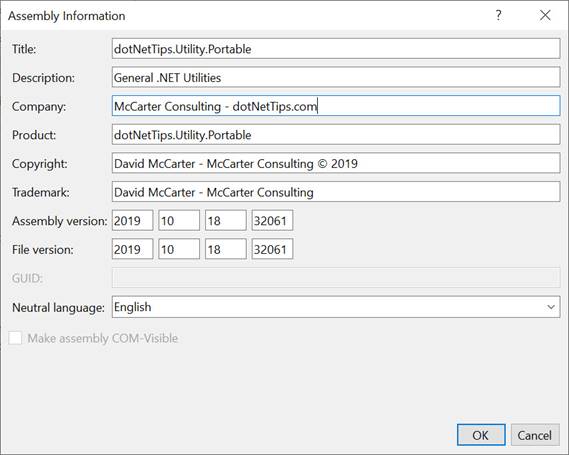The image size is (569, 455).
Task: Click Assembly version minor box 10
Action: (x=179, y=220)
